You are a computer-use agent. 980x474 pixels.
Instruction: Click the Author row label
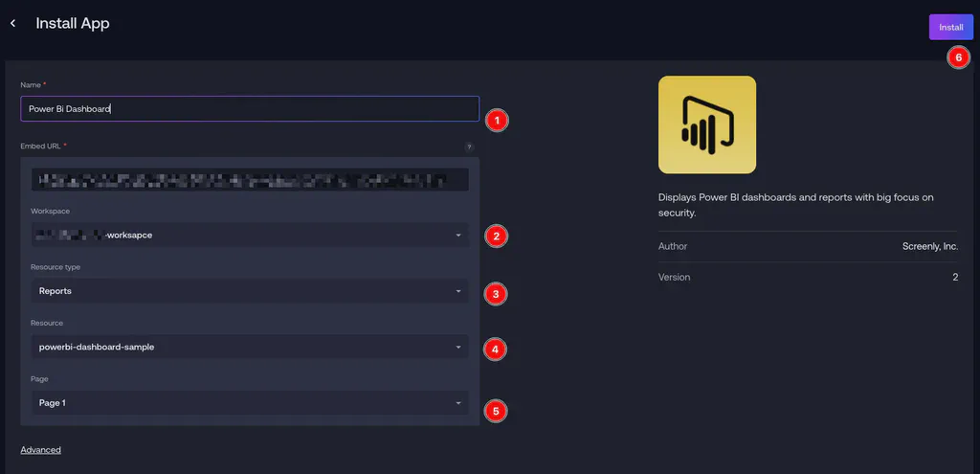673,246
